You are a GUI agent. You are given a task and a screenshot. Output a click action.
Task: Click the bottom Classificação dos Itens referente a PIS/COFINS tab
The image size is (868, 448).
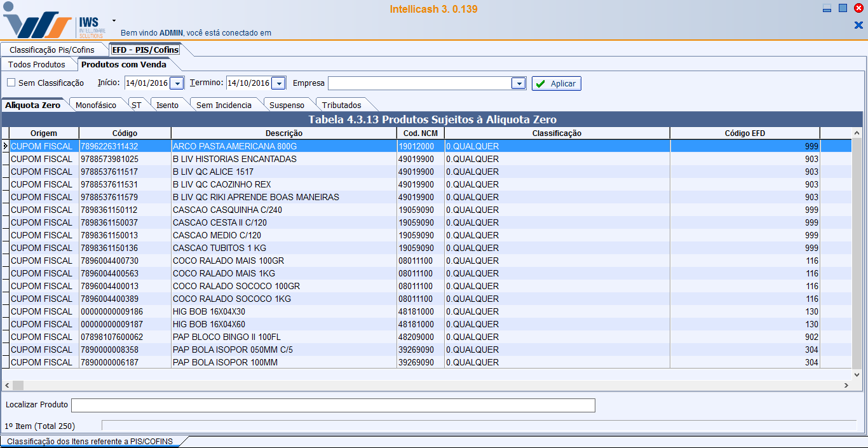coord(90,441)
